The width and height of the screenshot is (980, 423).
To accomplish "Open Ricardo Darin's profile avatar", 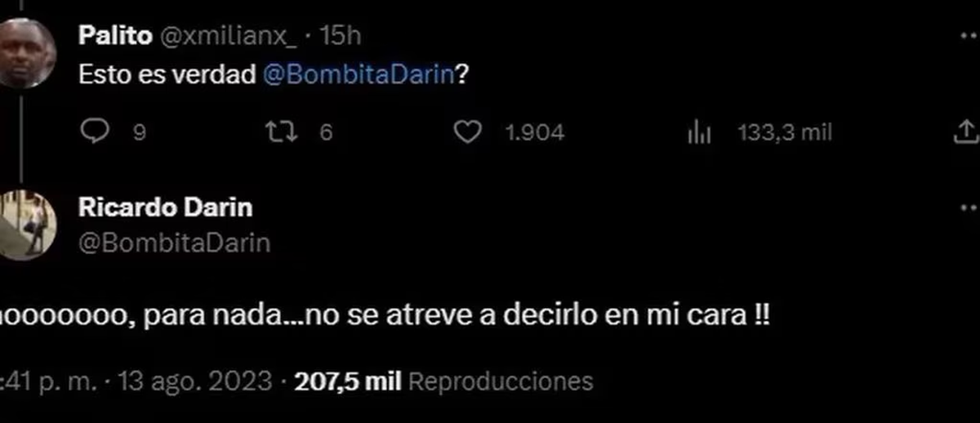I will pyautogui.click(x=27, y=225).
